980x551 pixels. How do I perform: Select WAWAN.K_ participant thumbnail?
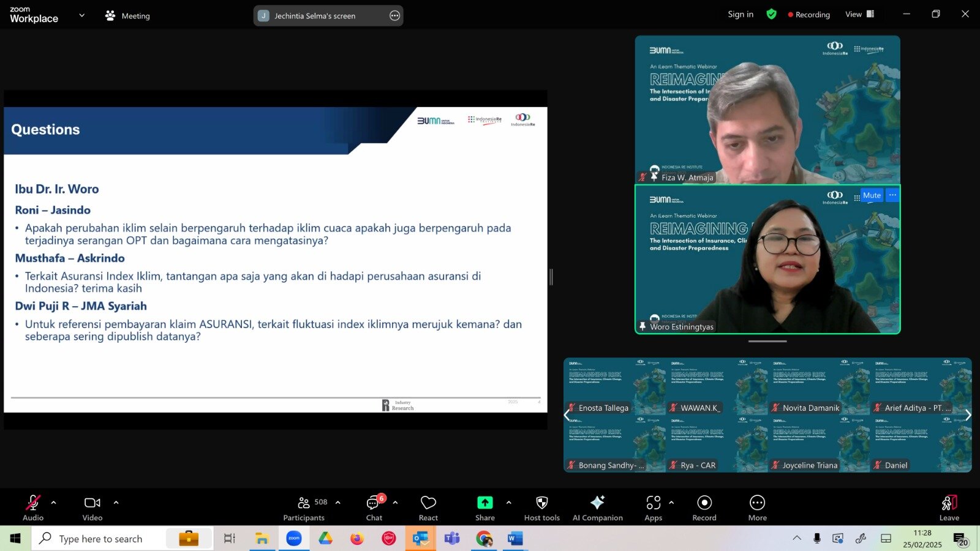click(x=717, y=386)
